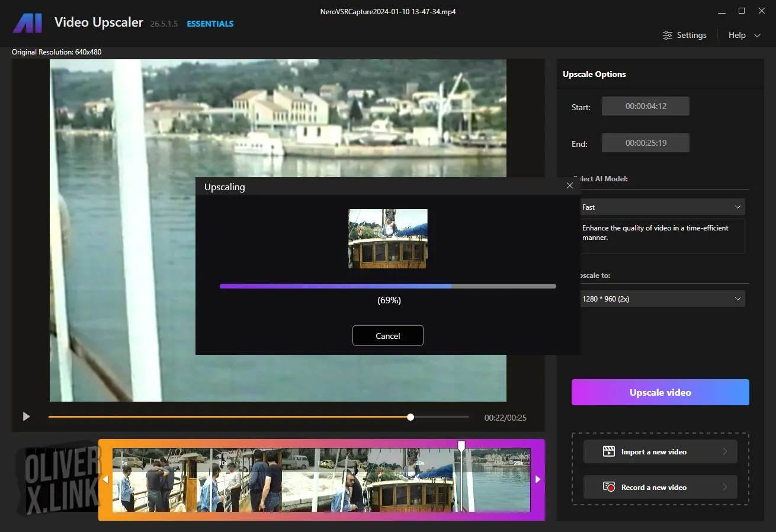This screenshot has width=776, height=532.
Task: Open the Help menu
Action: tap(737, 36)
